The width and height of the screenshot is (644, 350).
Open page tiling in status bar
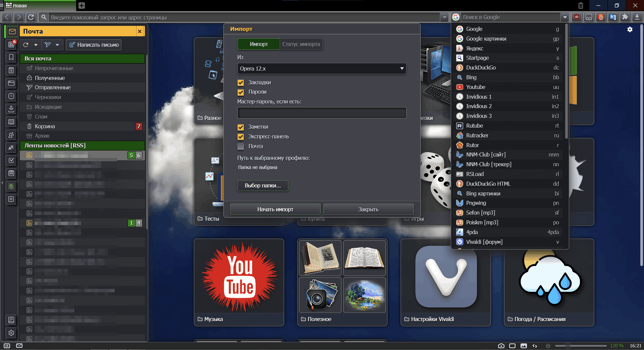[x=512, y=346]
